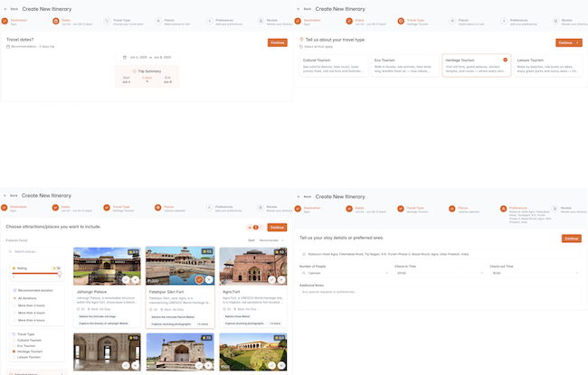Open the Number of People dropdown
The image size is (588, 375).
coord(345,273)
